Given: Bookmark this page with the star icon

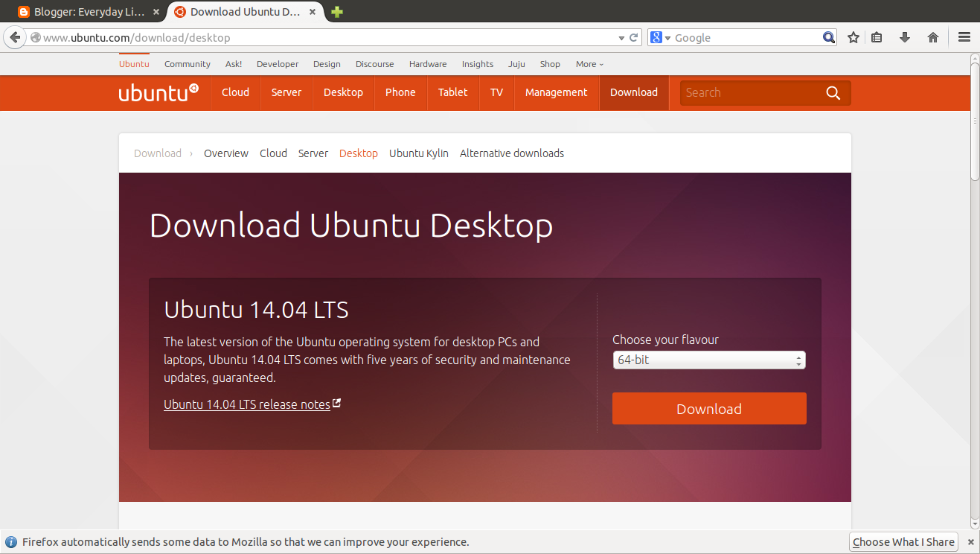Looking at the screenshot, I should (x=854, y=37).
